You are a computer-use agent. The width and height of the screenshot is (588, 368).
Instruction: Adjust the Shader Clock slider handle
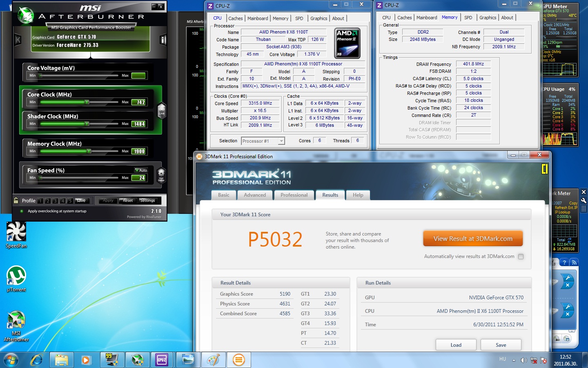click(87, 124)
